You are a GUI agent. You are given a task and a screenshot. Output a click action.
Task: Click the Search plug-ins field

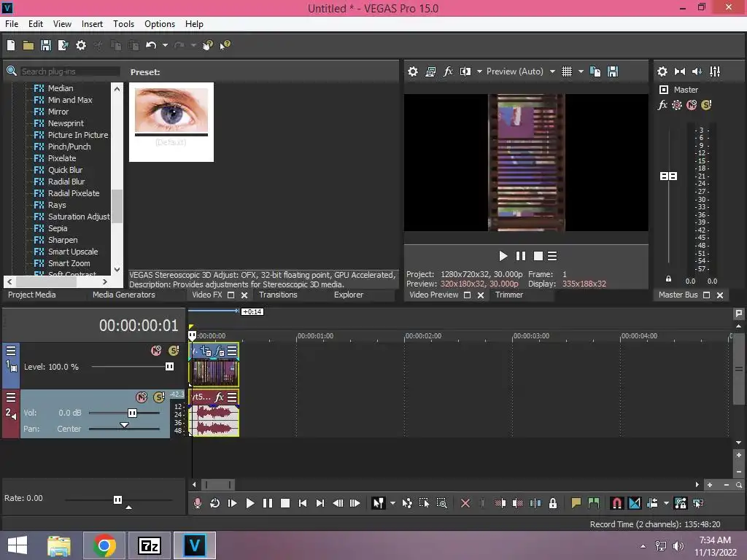pyautogui.click(x=69, y=71)
